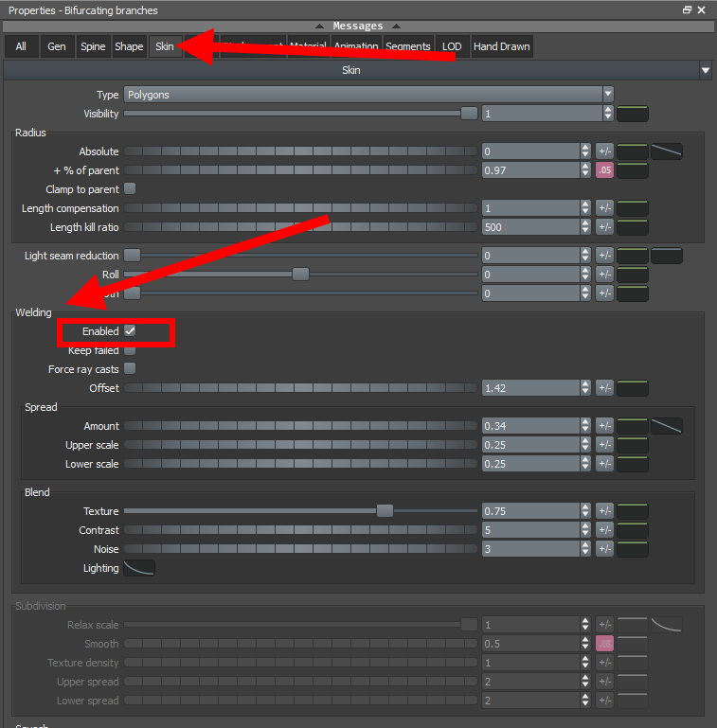The width and height of the screenshot is (717, 728).
Task: Close the Properties panel
Action: click(702, 9)
